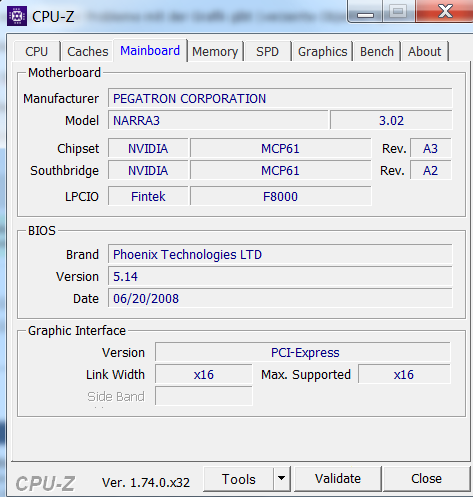Select the Southbridge revision A2 value

430,170
